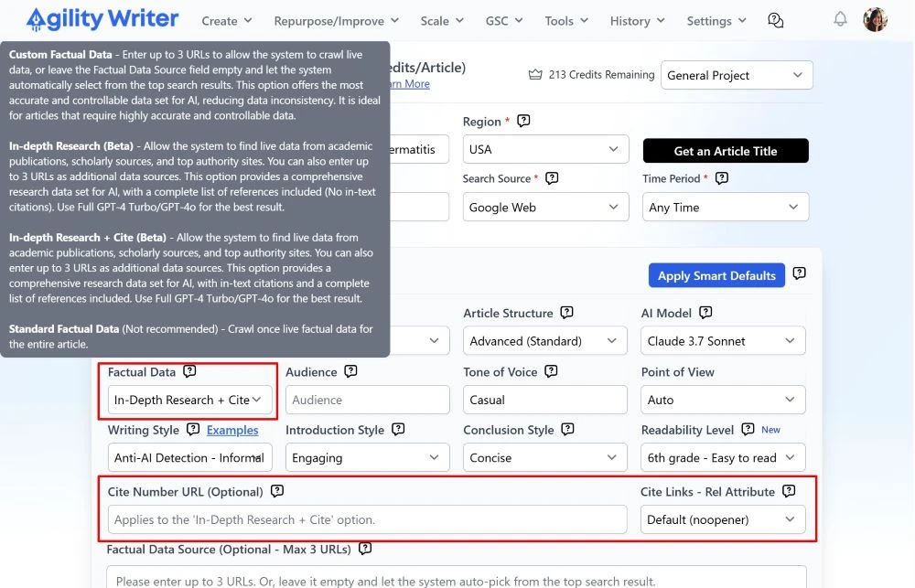Open the Time Period dropdown showing Any Time
This screenshot has height=588, width=915.
(x=726, y=207)
